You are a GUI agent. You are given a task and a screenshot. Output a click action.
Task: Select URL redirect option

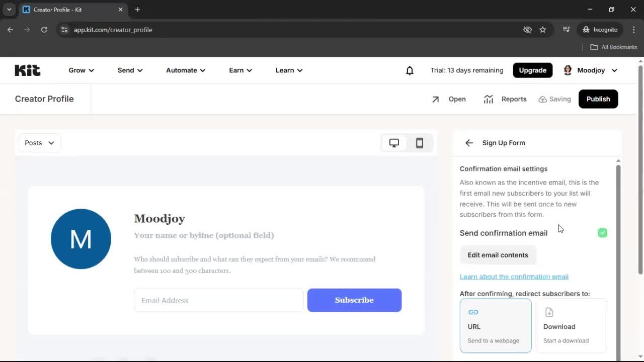pos(495,326)
